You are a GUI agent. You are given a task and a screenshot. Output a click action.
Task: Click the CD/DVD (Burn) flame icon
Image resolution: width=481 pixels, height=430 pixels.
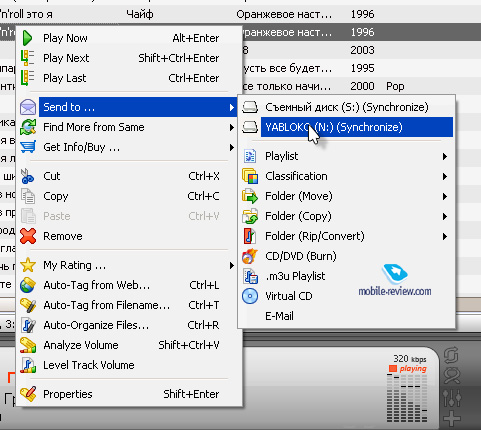click(x=250, y=256)
